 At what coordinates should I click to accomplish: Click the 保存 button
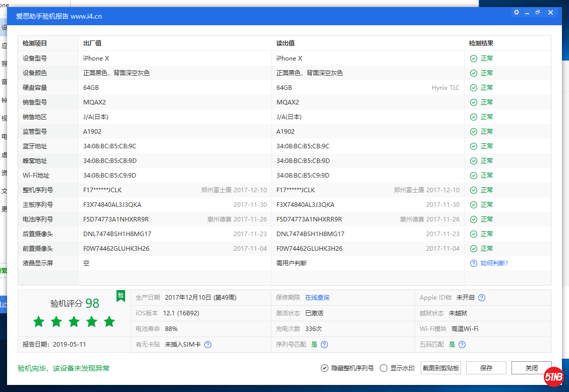point(486,368)
